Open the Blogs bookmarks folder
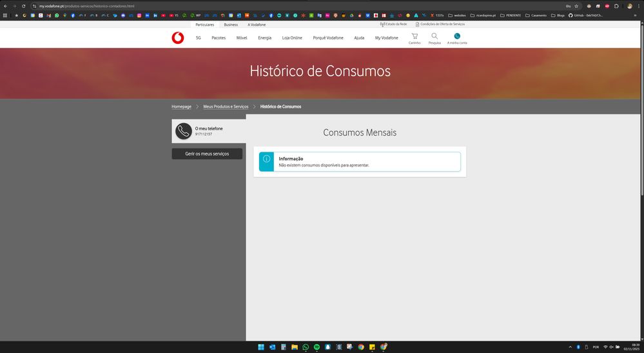 pos(558,15)
